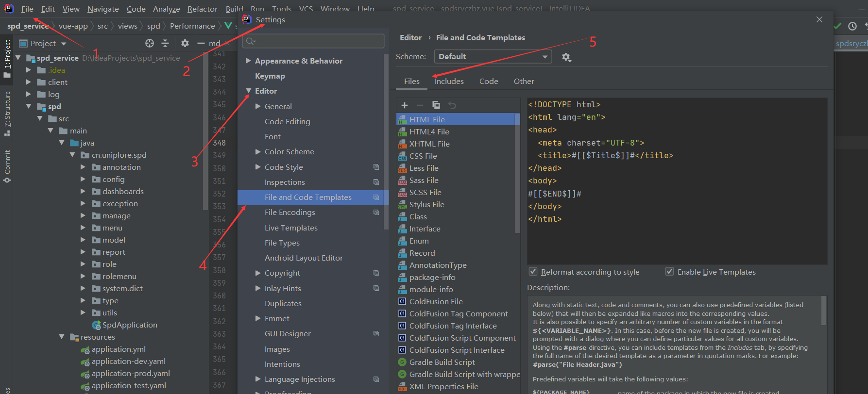This screenshot has height=394, width=868.
Task: Click the Editor breadcrumb link
Action: tap(410, 37)
